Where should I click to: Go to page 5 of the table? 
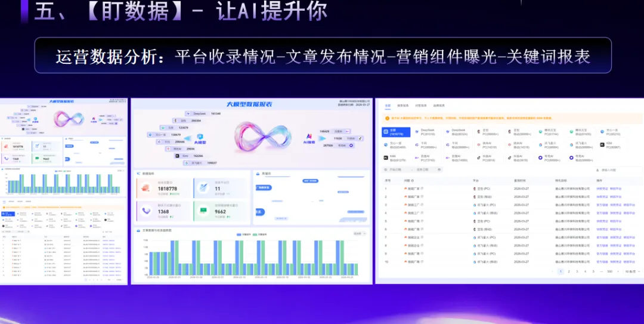[593, 271]
